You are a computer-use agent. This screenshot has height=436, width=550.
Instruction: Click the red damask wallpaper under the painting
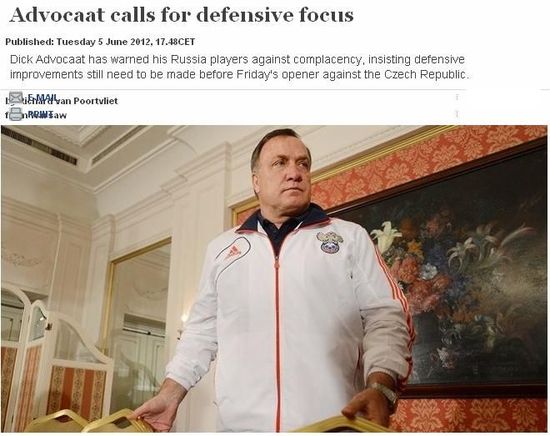click(x=470, y=415)
